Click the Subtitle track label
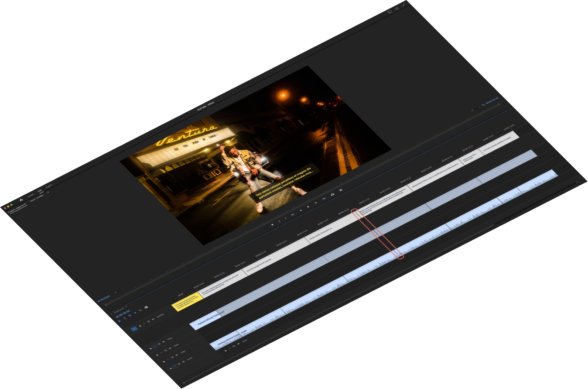 coord(160,316)
